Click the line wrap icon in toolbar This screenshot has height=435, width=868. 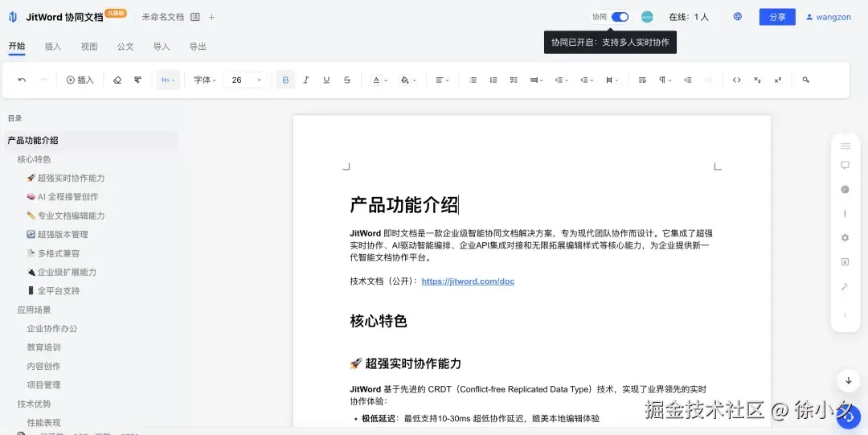pyautogui.click(x=642, y=80)
